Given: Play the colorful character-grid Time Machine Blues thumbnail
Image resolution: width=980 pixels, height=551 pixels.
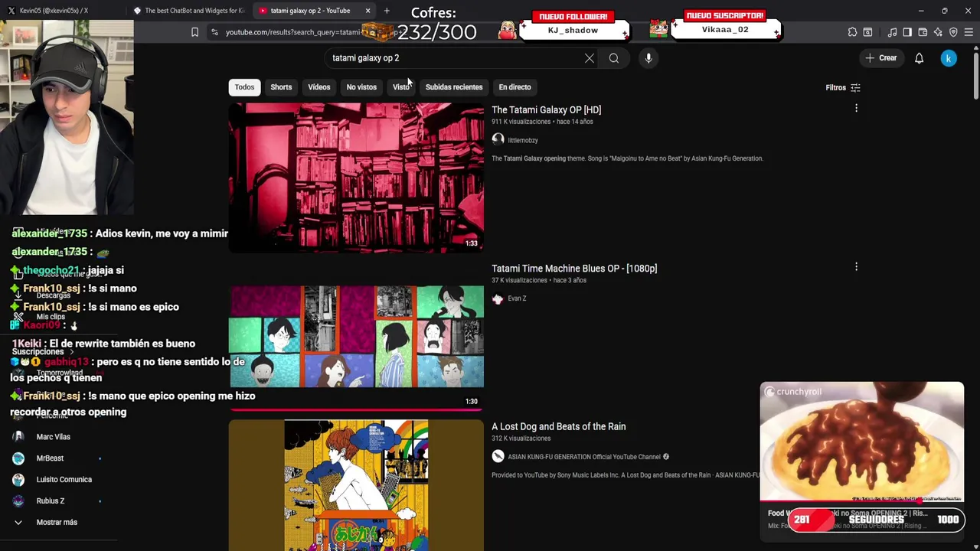Looking at the screenshot, I should click(356, 337).
